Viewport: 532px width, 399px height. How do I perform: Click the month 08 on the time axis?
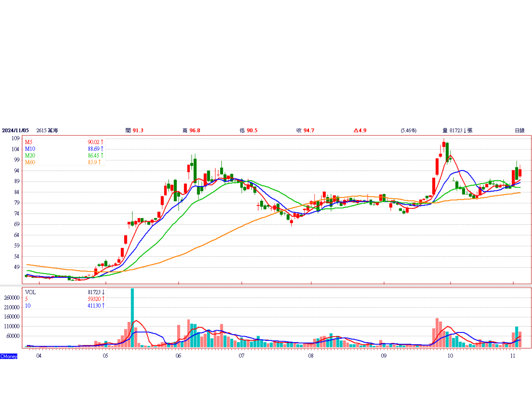[311, 356]
